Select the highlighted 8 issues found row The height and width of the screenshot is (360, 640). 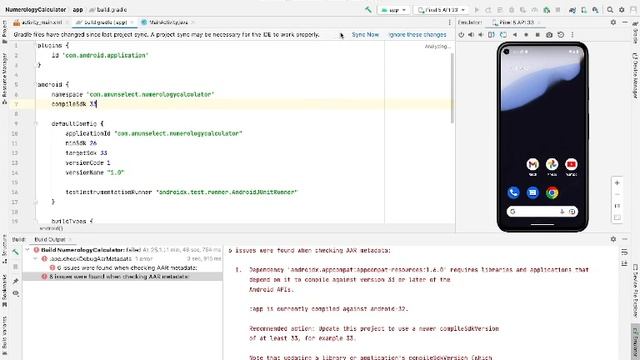pyautogui.click(x=122, y=277)
